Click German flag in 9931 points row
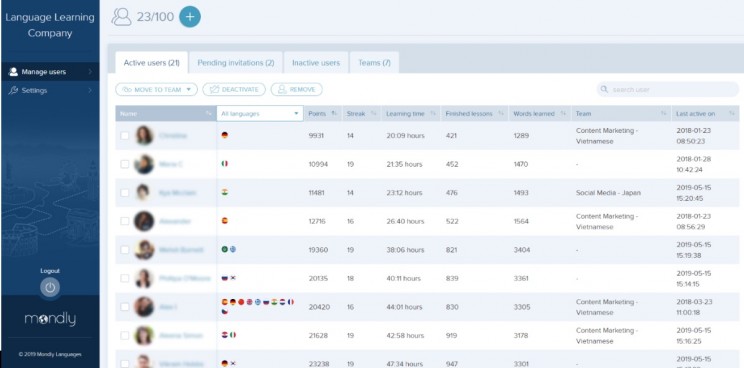744x368 pixels. [224, 135]
